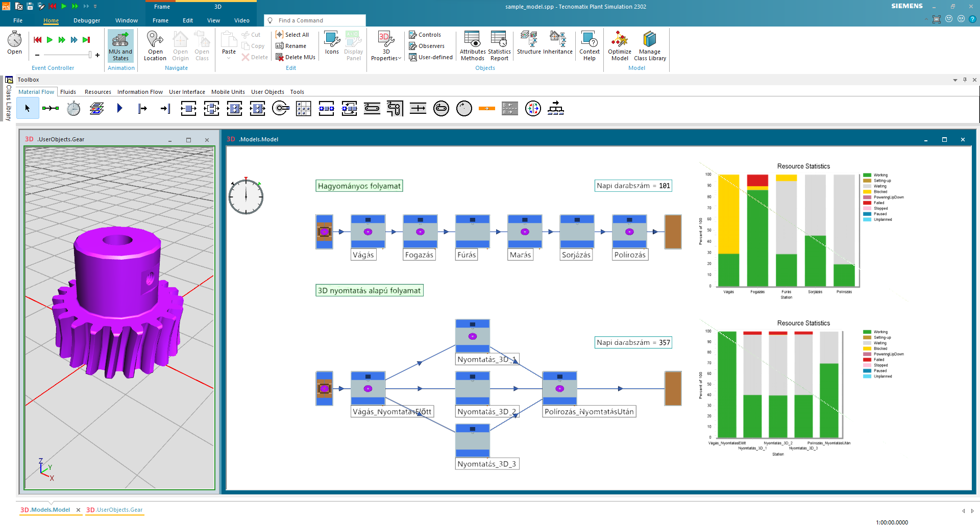Select the Flow Control object in the toolbox

[x=533, y=108]
